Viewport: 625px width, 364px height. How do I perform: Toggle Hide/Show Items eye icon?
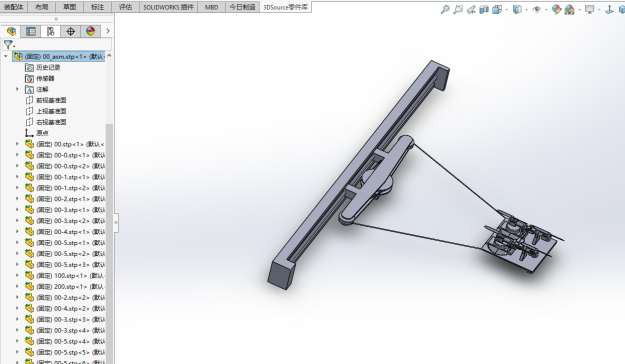coord(537,9)
